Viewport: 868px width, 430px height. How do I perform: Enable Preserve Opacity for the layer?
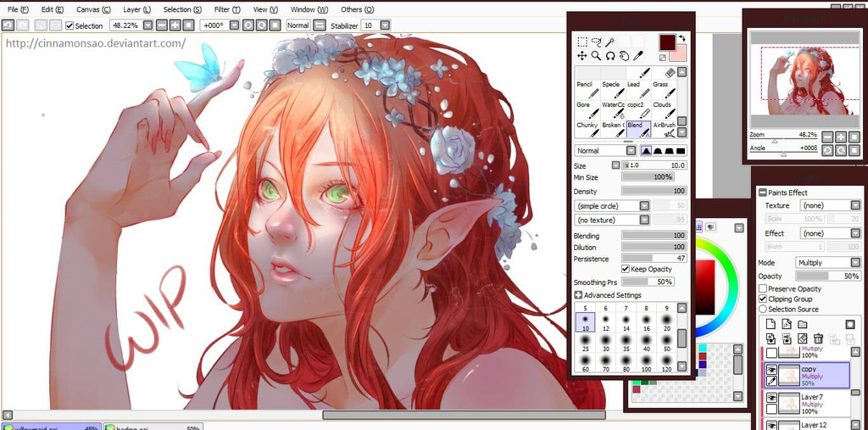click(763, 288)
